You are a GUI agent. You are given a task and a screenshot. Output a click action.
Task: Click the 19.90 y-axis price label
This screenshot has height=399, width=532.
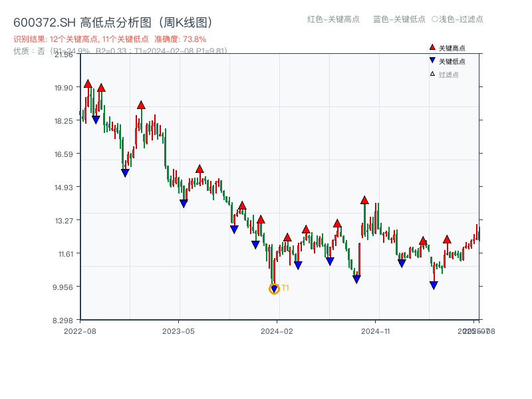(63, 87)
